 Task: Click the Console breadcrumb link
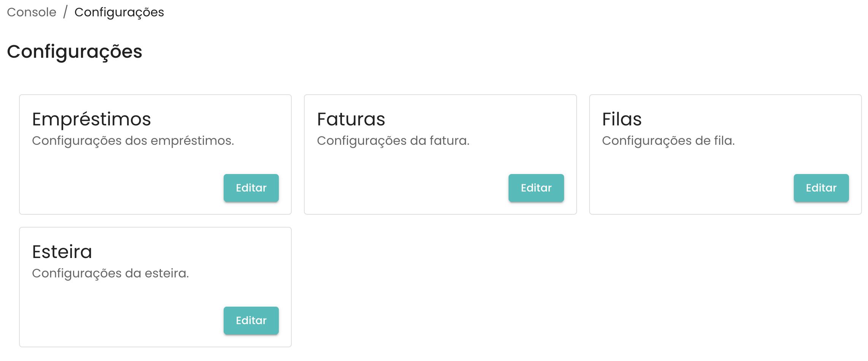pos(32,12)
